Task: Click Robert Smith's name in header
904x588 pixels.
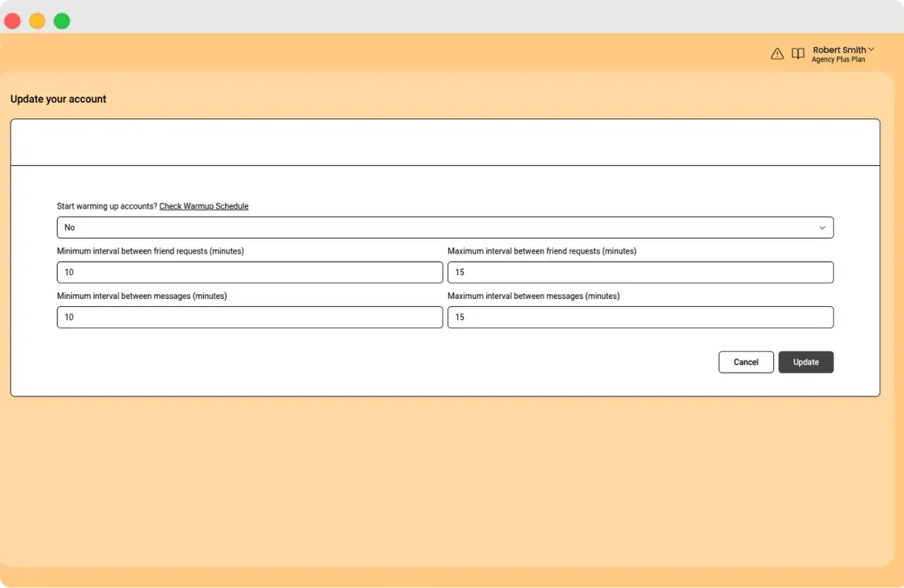Action: pyautogui.click(x=838, y=49)
